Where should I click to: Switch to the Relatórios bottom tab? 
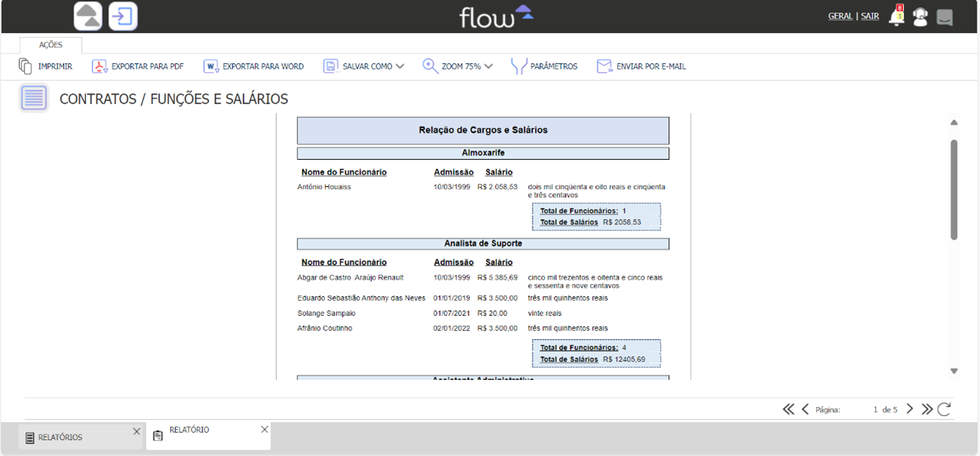point(80,437)
